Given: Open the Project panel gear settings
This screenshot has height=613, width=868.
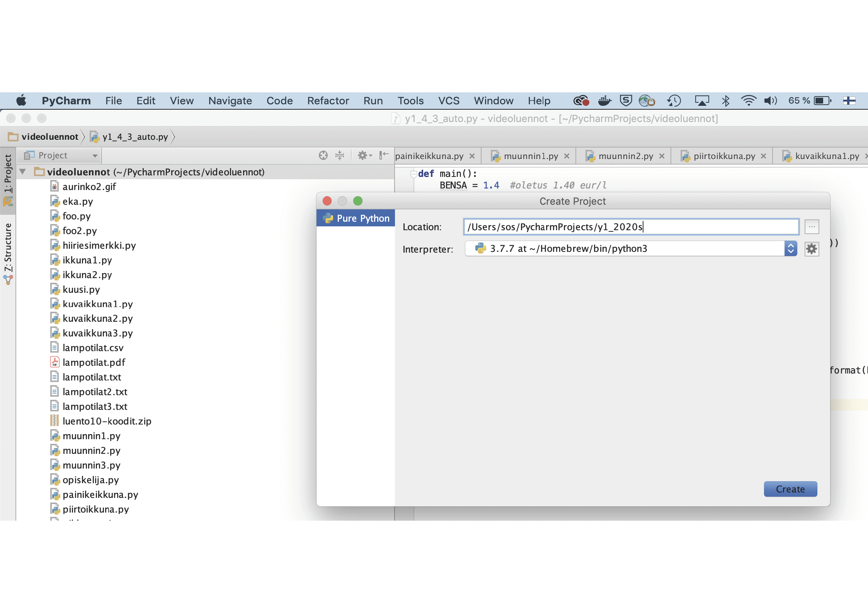Looking at the screenshot, I should pos(364,155).
